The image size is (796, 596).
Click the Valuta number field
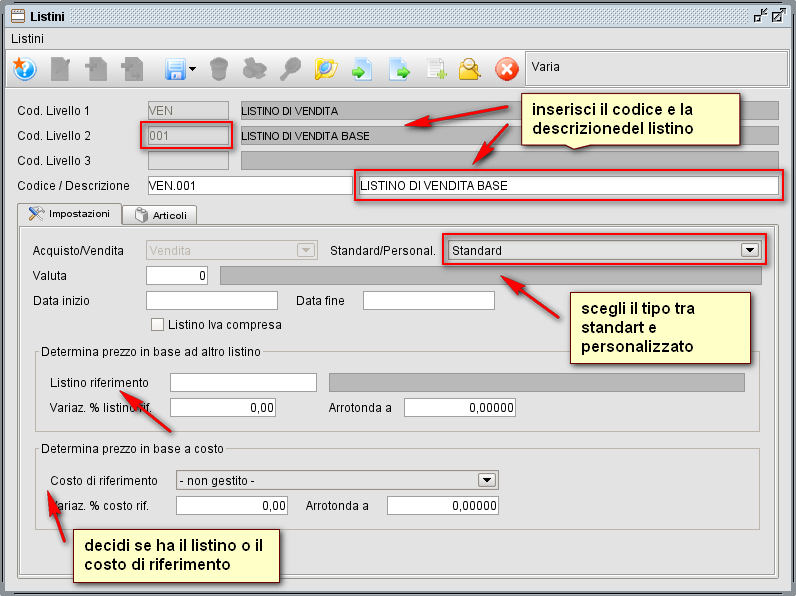pos(177,276)
